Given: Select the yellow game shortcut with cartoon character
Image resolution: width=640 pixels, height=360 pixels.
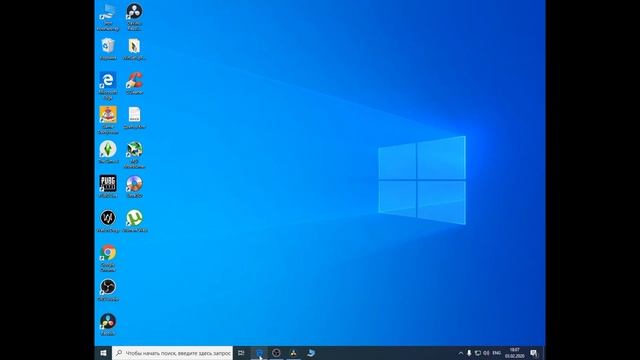Looking at the screenshot, I should pos(108,120).
